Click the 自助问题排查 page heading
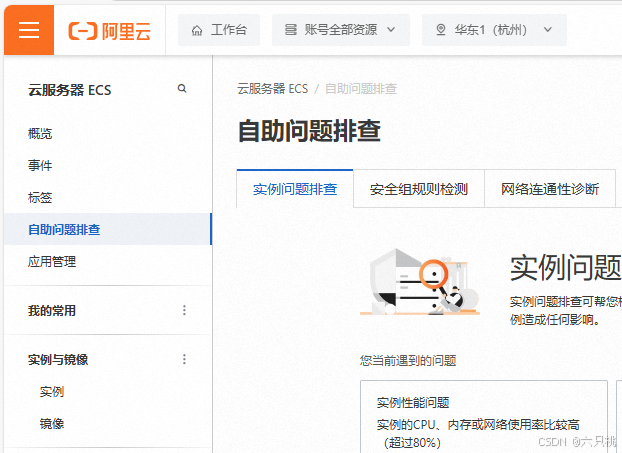Screen dimensions: 622x453 (x=309, y=131)
